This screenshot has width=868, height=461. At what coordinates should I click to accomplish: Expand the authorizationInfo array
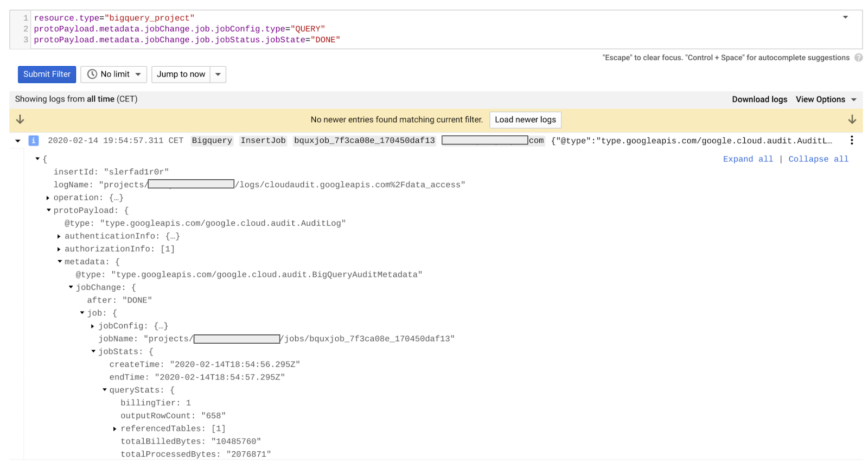[59, 249]
